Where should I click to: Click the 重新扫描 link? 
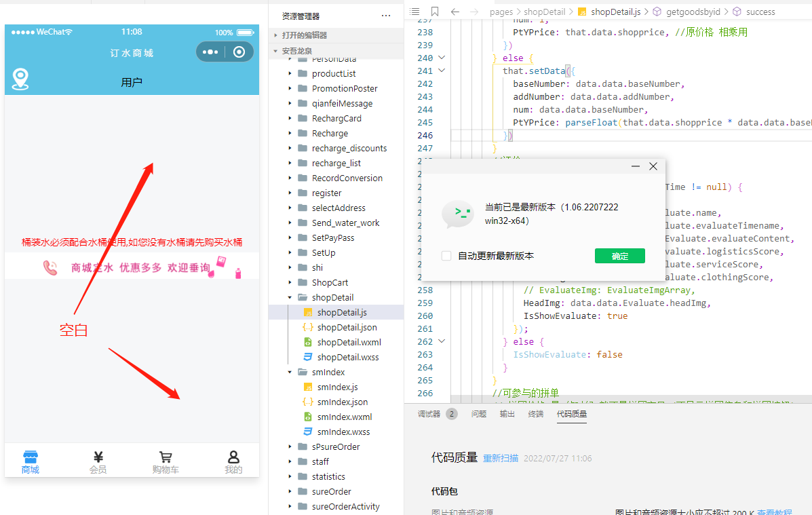pos(500,459)
